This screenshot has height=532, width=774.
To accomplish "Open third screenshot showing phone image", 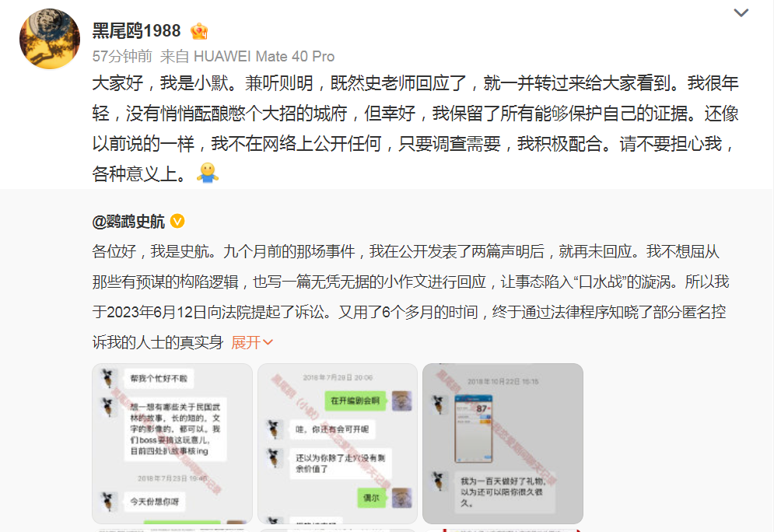I will point(503,443).
